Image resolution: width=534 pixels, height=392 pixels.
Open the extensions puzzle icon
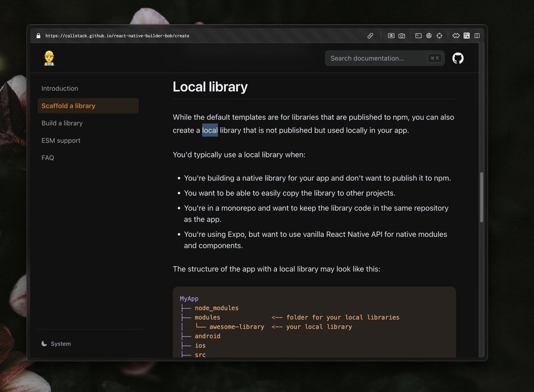click(x=456, y=36)
